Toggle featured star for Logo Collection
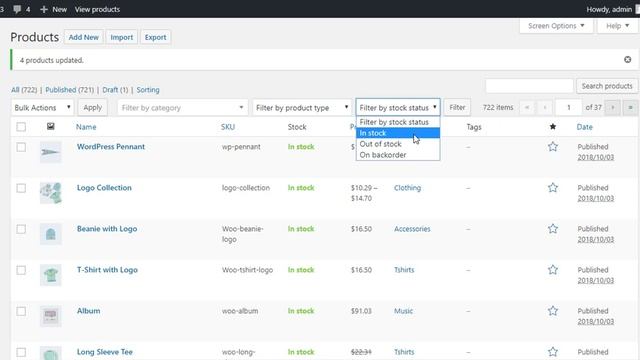 553,188
